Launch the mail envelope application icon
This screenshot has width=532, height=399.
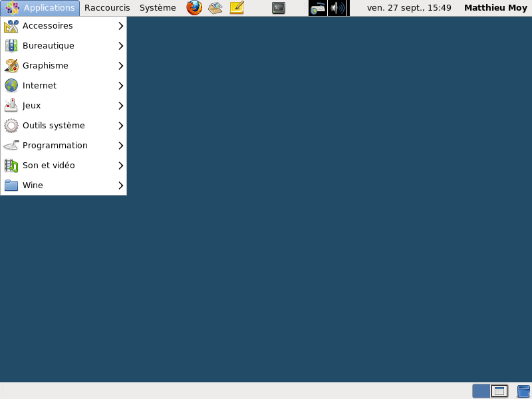[x=215, y=8]
